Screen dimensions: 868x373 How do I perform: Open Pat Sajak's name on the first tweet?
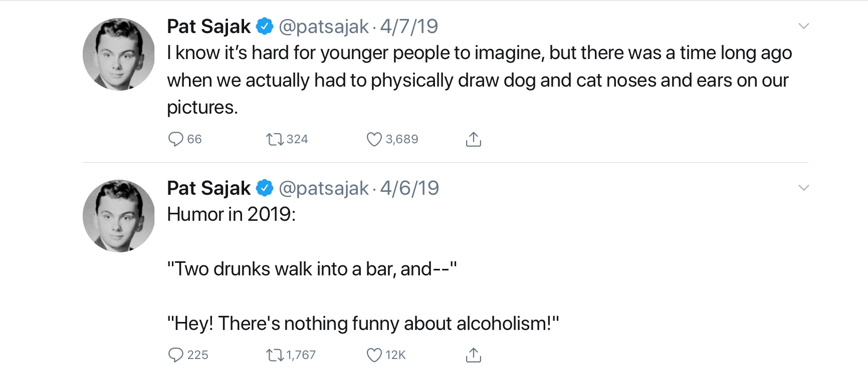(x=208, y=27)
